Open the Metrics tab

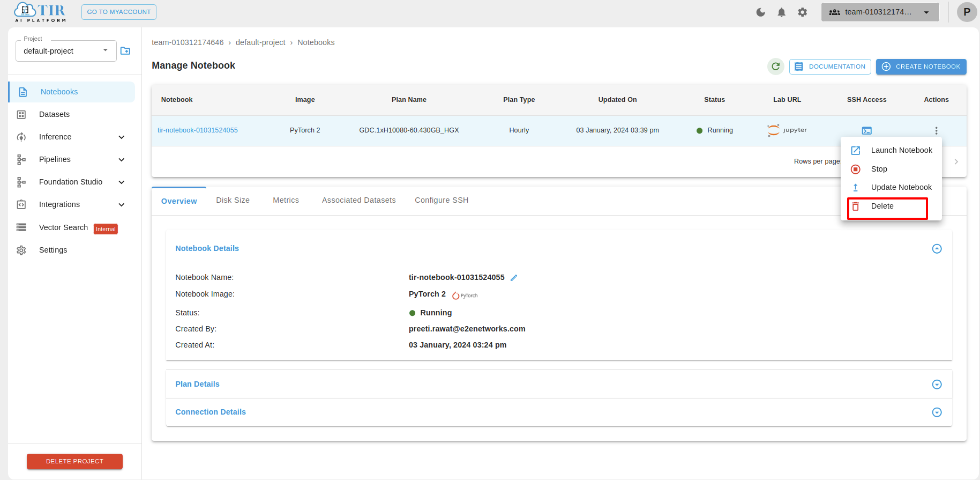point(286,200)
